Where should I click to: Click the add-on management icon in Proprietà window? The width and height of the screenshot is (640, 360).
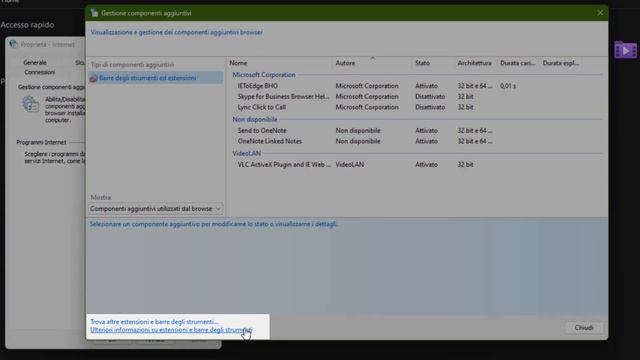30,104
